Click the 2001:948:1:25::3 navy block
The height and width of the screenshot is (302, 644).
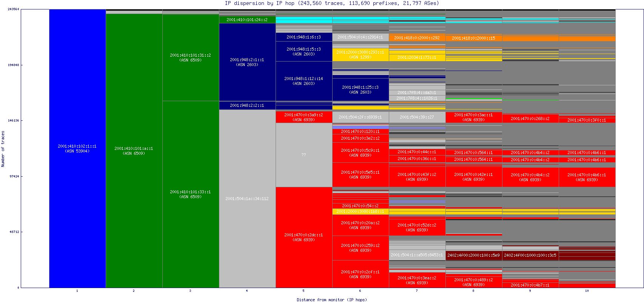[361, 89]
